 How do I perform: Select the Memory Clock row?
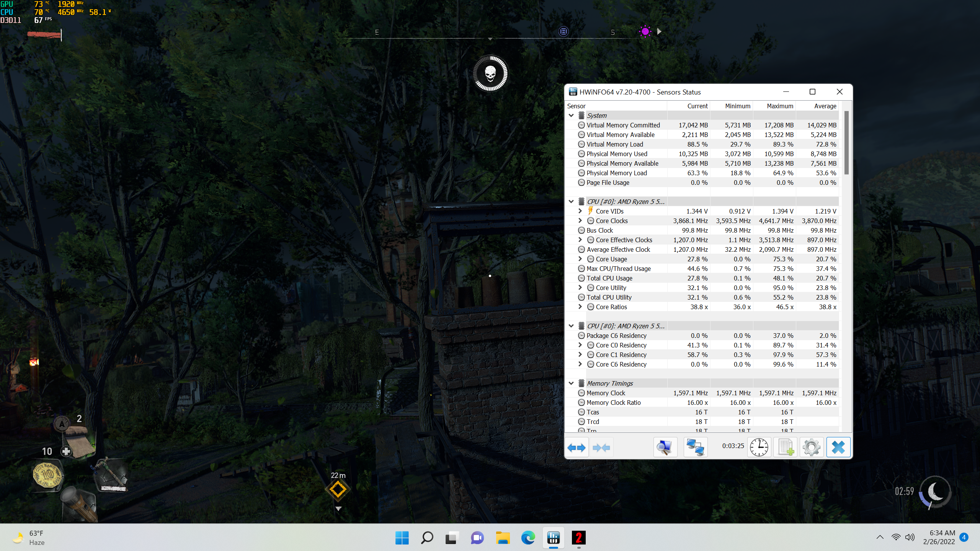(x=702, y=393)
